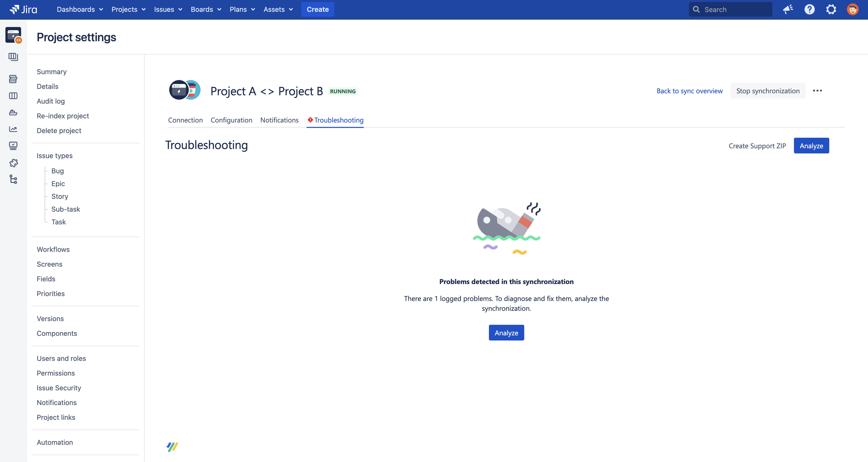The width and height of the screenshot is (868, 462).
Task: Expand the Assets dropdown menu
Action: tap(278, 9)
